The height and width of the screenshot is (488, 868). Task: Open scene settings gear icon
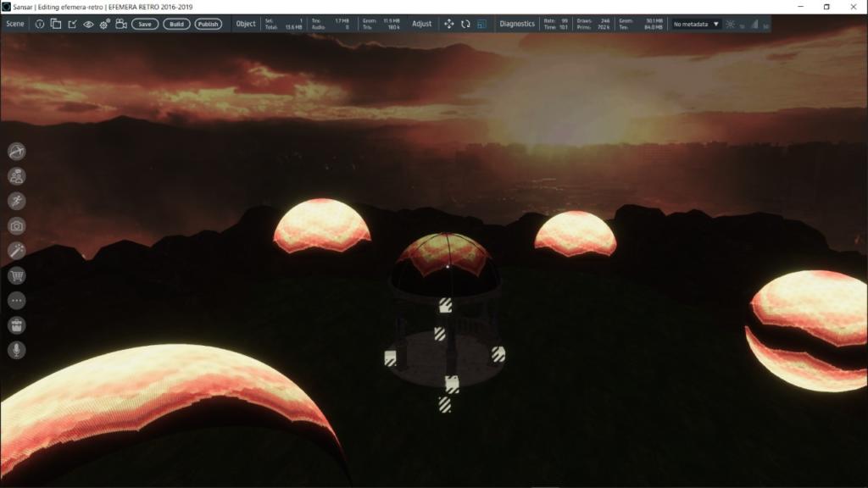tap(104, 24)
